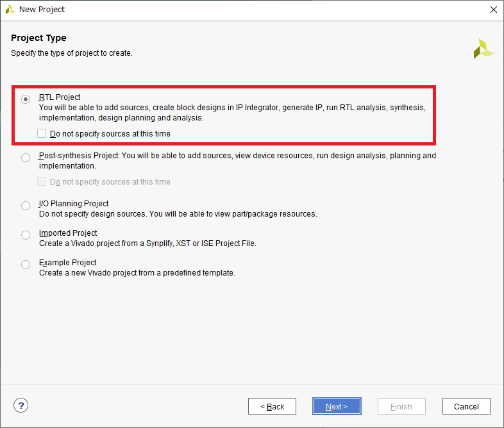Click the Vivado icon in the title bar

point(10,10)
